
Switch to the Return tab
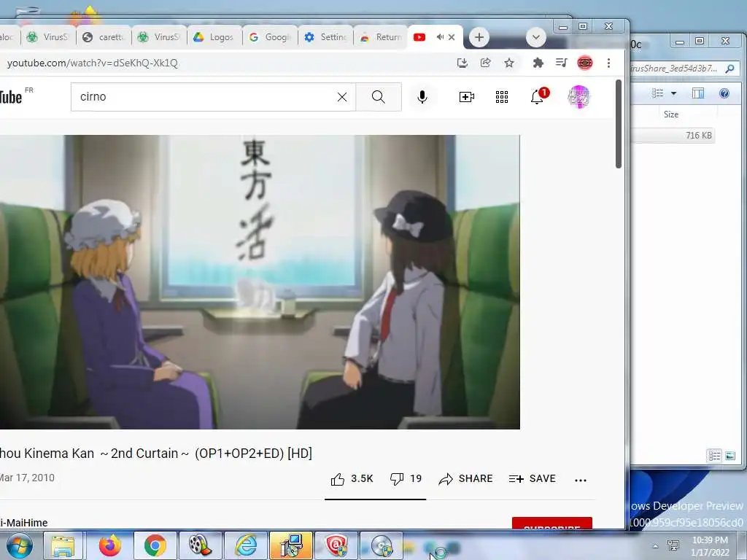click(x=381, y=37)
